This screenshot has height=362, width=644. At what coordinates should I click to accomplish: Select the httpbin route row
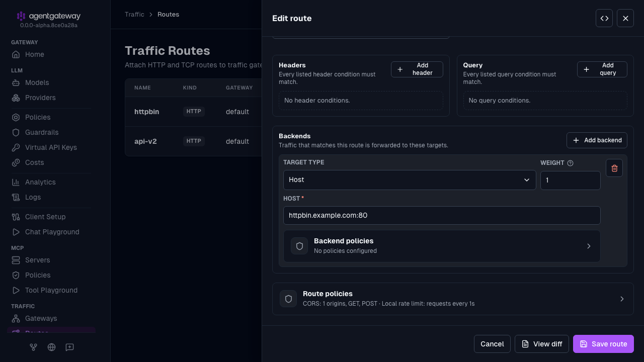[193, 112]
